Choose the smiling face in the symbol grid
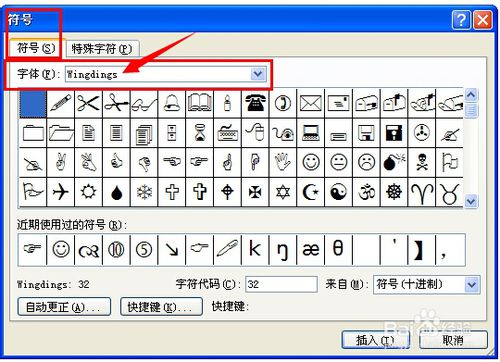 tap(311, 163)
